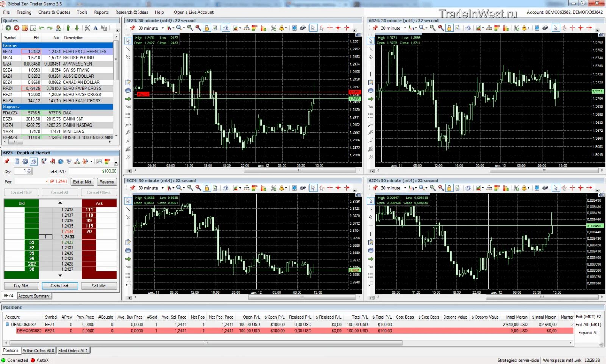This screenshot has height=364, width=606.
Task: Click the Exit at Mkt button
Action: tap(82, 182)
